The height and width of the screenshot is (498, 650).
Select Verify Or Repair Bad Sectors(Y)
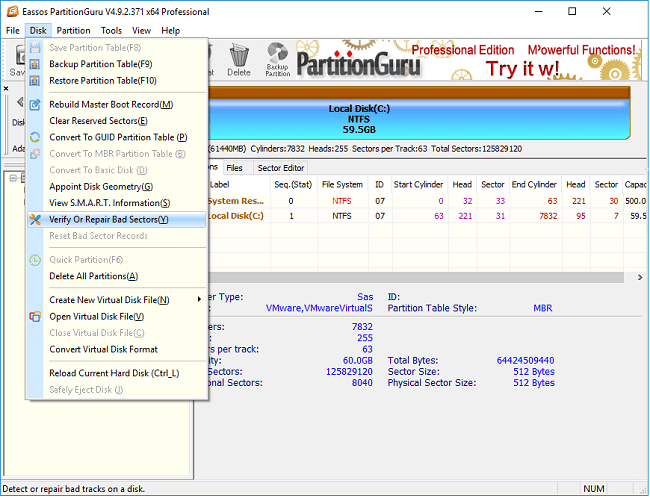pyautogui.click(x=117, y=220)
